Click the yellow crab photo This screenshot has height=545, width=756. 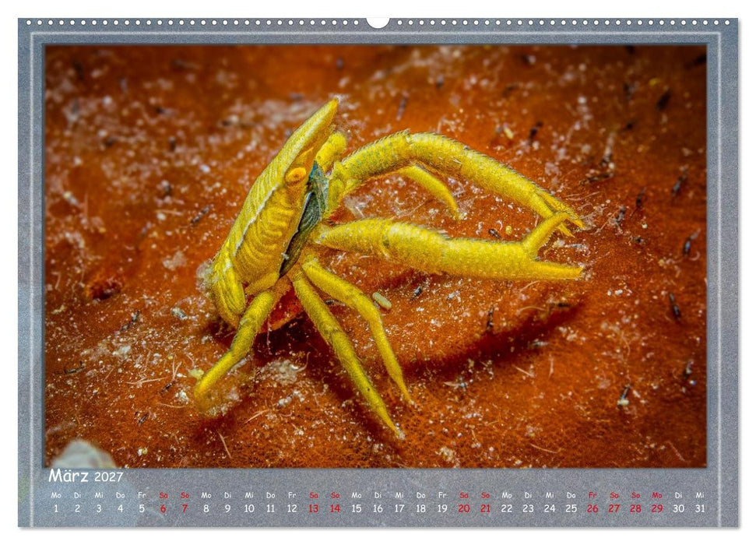375,256
